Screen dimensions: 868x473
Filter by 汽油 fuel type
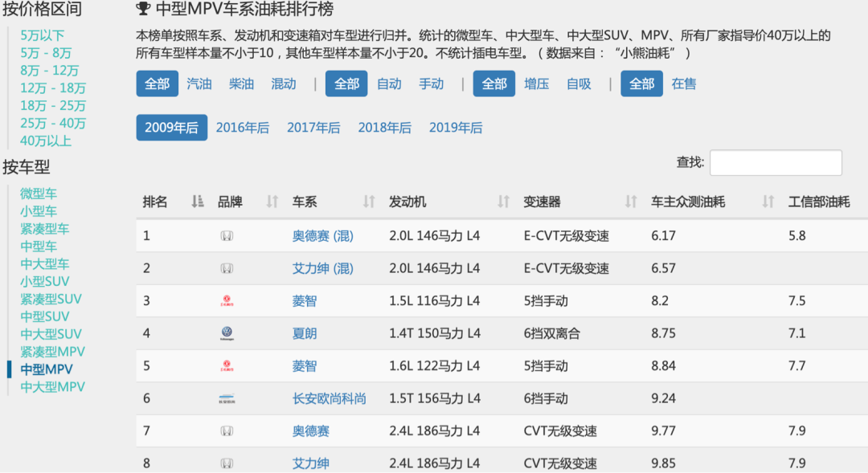coord(199,84)
